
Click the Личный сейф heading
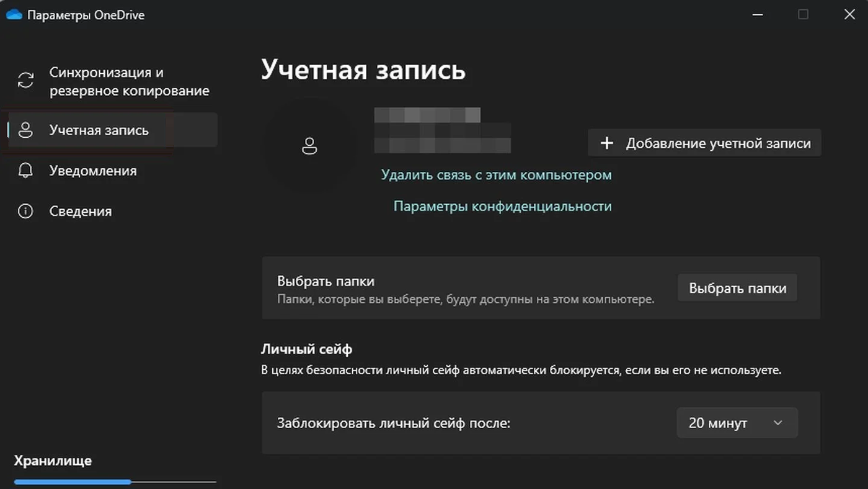[x=306, y=349]
